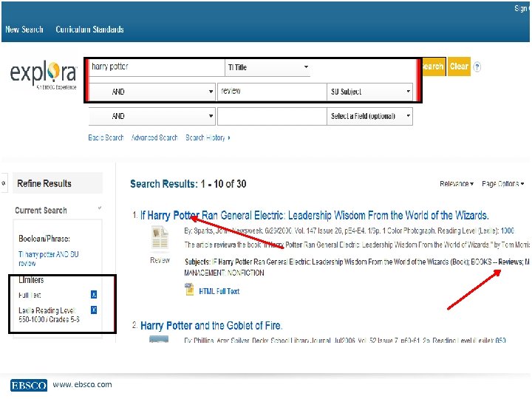Open the search help question mark icon
Viewport: 532px width, 399px height.
(477, 66)
